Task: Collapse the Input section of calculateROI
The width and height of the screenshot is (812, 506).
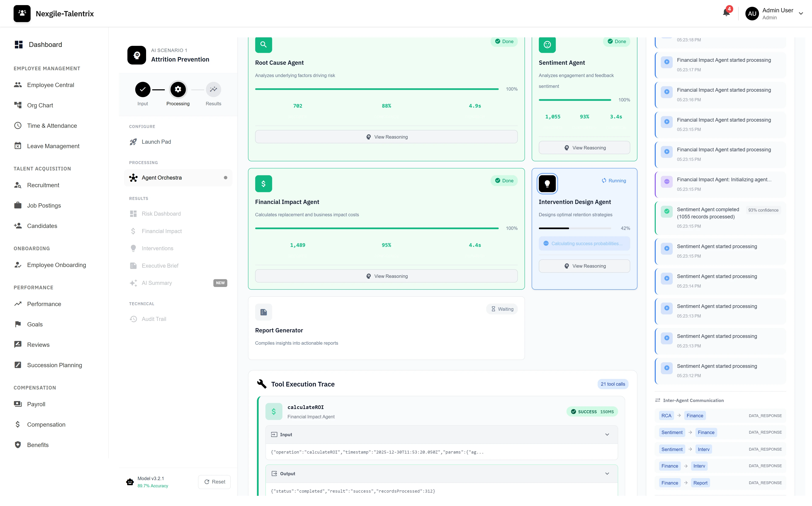Action: 607,434
